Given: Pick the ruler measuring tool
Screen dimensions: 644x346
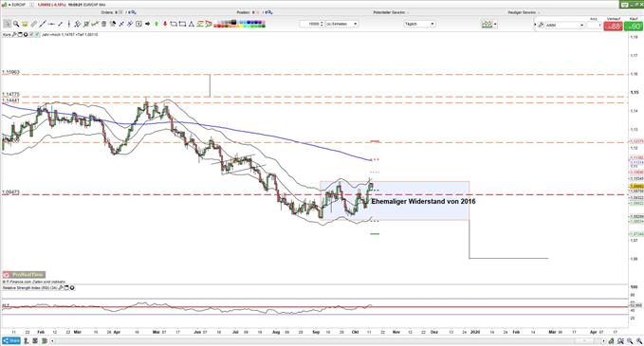Looking at the screenshot, I should pos(34,24).
